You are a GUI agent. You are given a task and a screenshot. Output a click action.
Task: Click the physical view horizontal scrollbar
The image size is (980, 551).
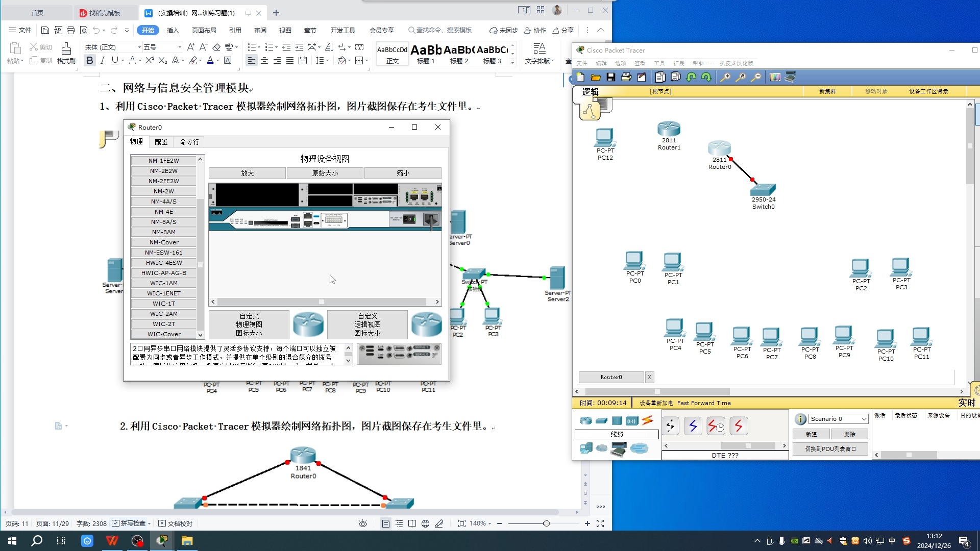pos(325,302)
